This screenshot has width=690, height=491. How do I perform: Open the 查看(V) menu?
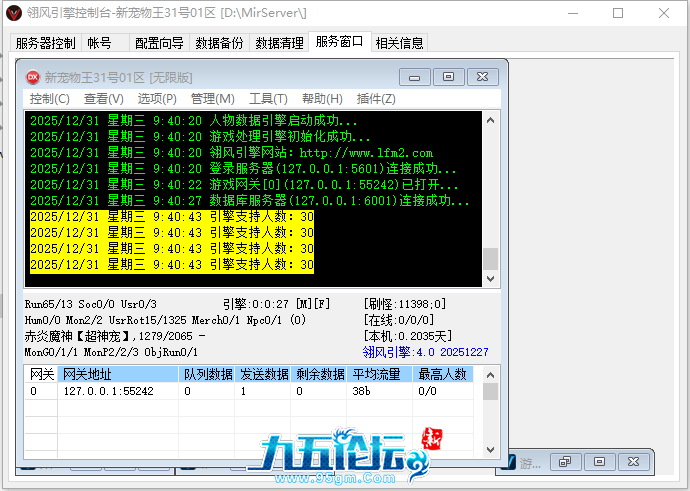coord(103,99)
